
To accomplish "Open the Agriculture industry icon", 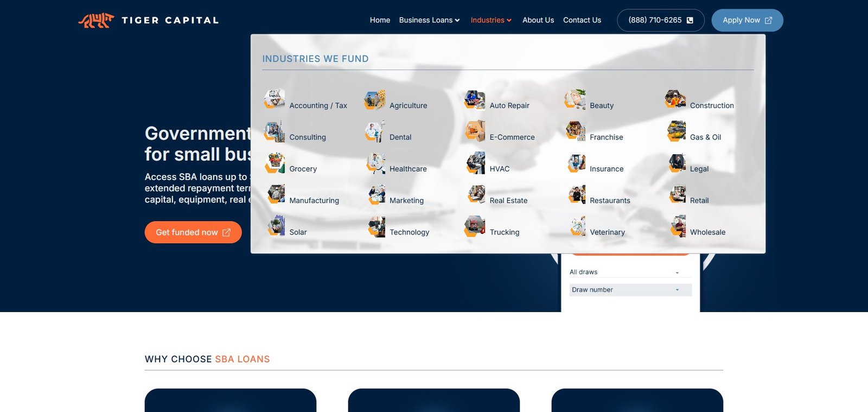I will click(x=375, y=100).
